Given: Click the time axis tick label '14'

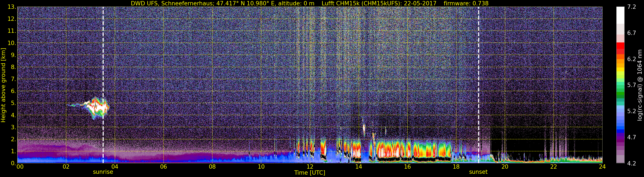Looking at the screenshot, I should point(358,167).
